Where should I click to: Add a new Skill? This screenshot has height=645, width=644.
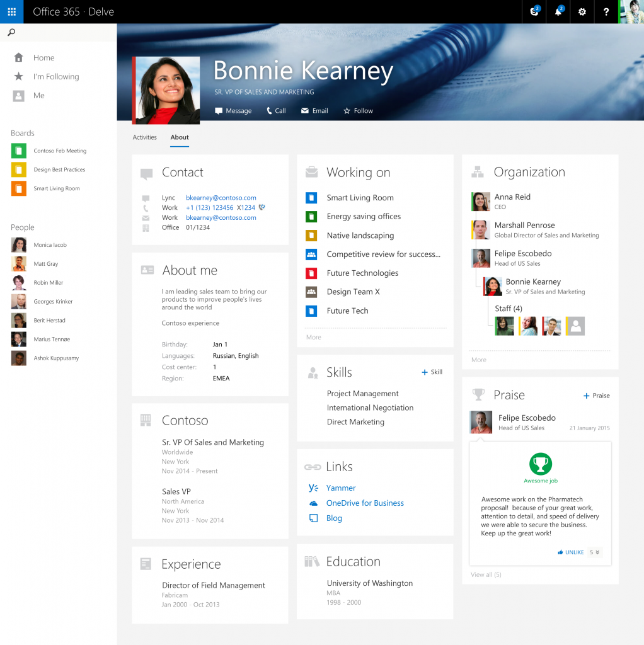pos(432,372)
